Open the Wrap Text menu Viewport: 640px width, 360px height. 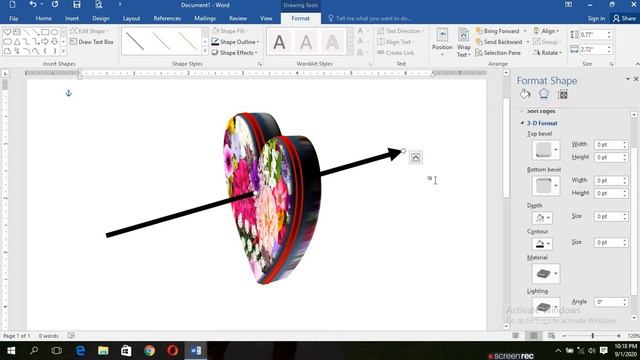click(463, 43)
